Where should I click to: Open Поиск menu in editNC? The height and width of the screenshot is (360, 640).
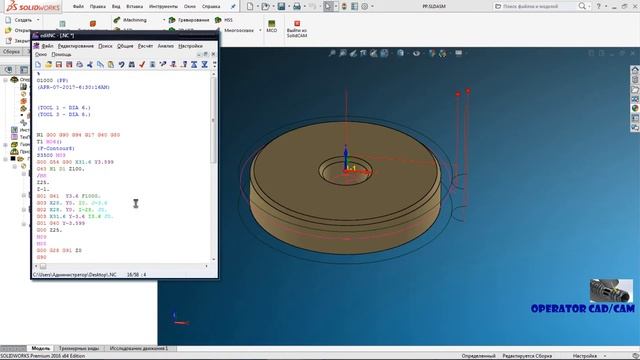click(x=105, y=46)
